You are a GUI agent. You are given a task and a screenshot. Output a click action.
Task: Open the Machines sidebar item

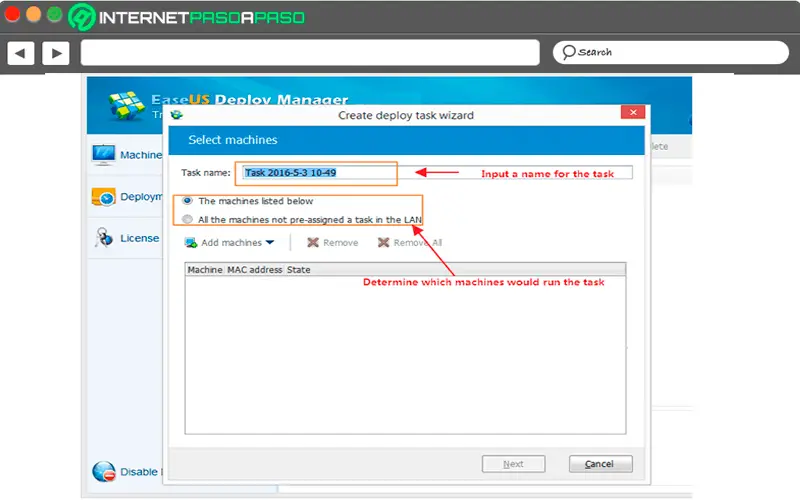pos(141,155)
